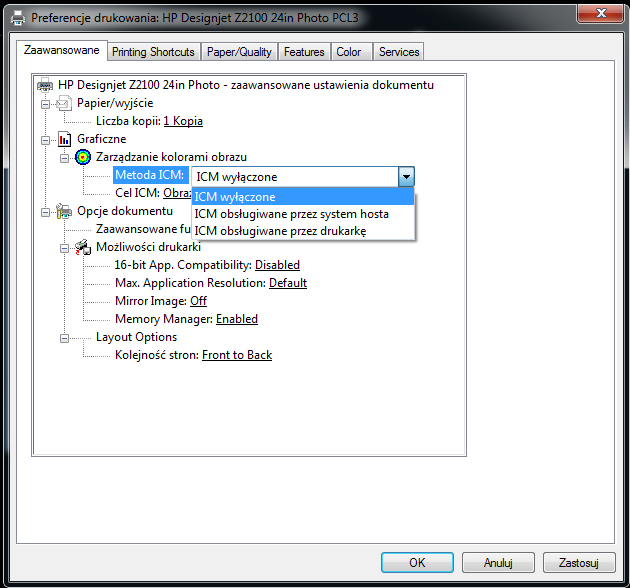Image resolution: width=630 pixels, height=588 pixels.
Task: Click the Możliwości drukarki icon
Action: pos(83,247)
